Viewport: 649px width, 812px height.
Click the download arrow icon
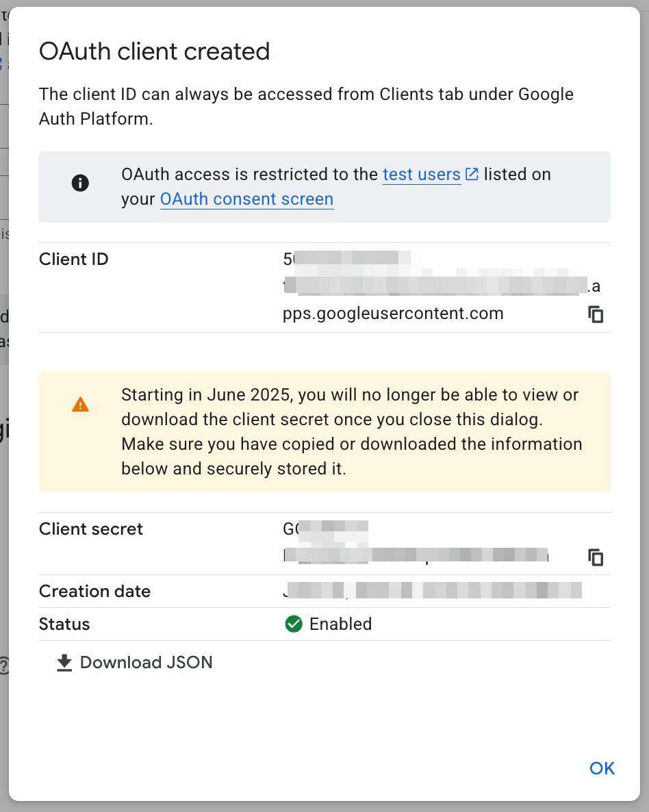click(64, 663)
